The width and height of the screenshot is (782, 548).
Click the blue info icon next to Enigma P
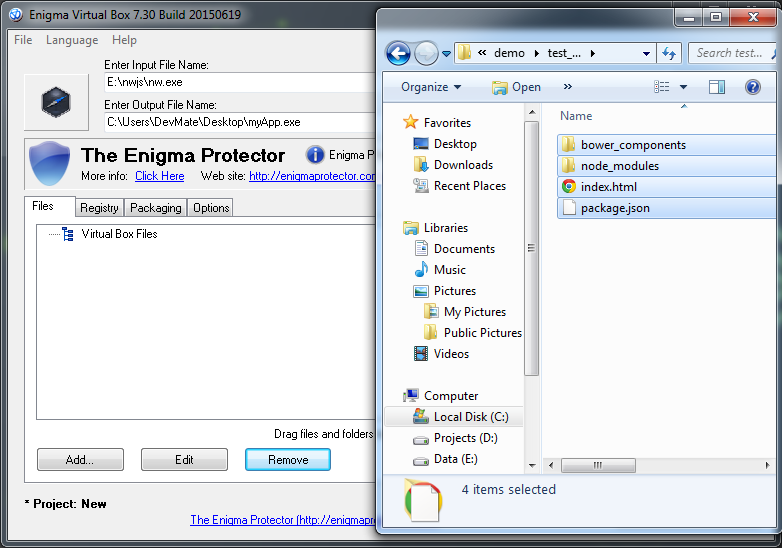(x=315, y=155)
